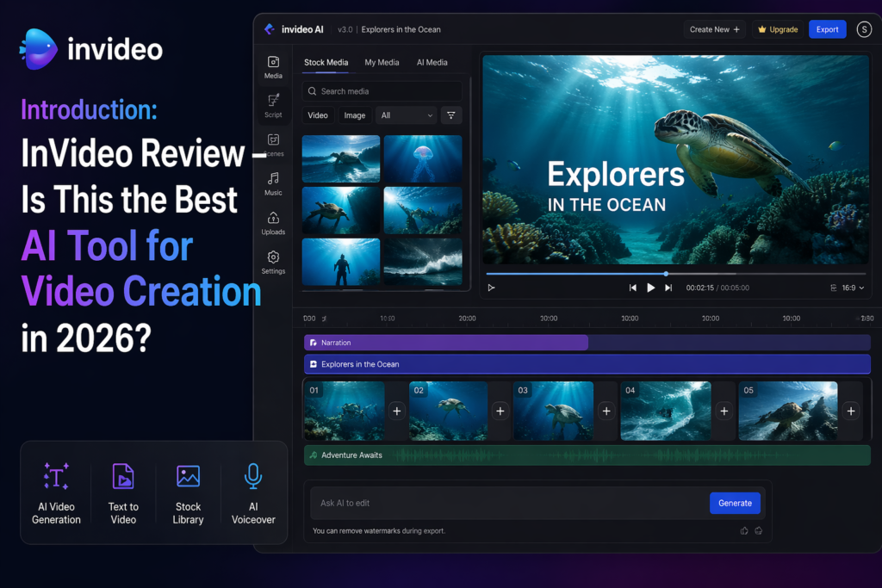Click the Stock Library feature icon
Viewport: 882px width, 588px height.
[188, 476]
